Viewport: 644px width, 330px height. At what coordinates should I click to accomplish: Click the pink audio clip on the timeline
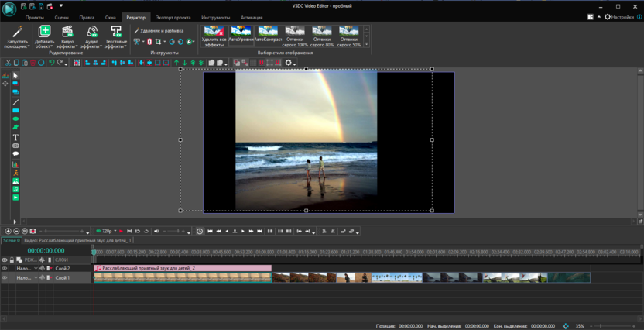click(183, 268)
